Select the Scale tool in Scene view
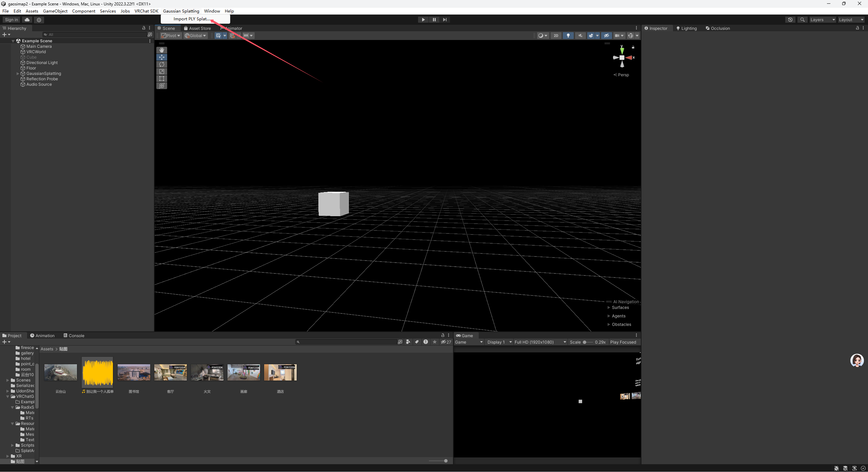The image size is (868, 472). click(x=162, y=71)
